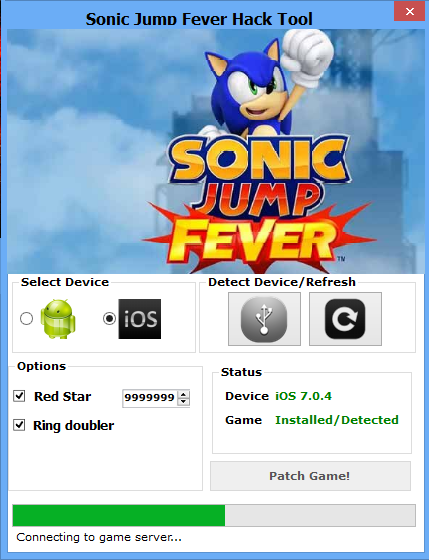The image size is (429, 560).
Task: Click the Sonic Jump Fever Hack Tool title
Action: click(x=199, y=19)
